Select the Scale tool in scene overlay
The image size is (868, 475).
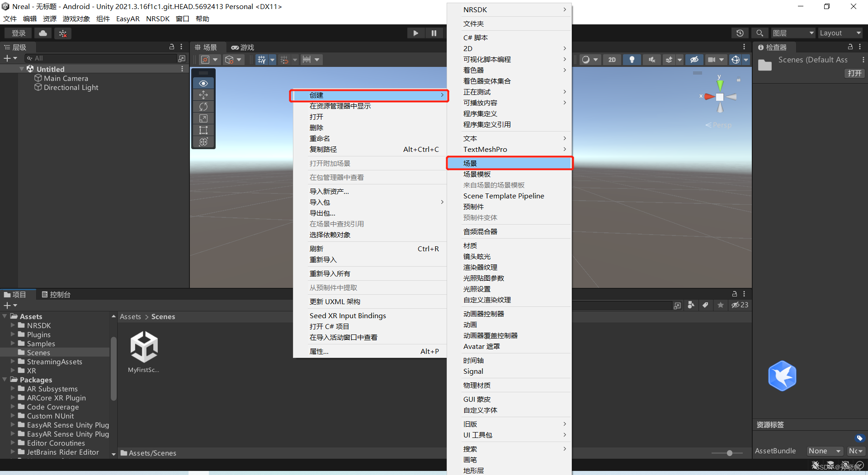pyautogui.click(x=203, y=118)
